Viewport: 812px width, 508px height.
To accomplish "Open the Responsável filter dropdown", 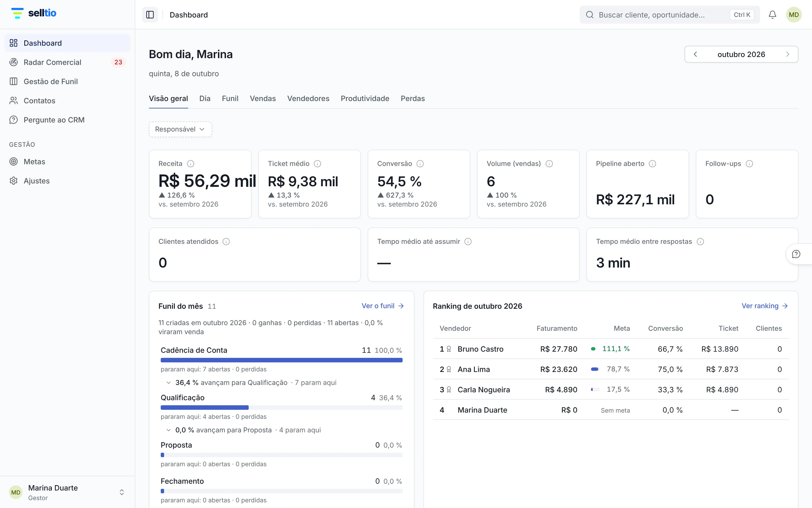I will pos(180,129).
